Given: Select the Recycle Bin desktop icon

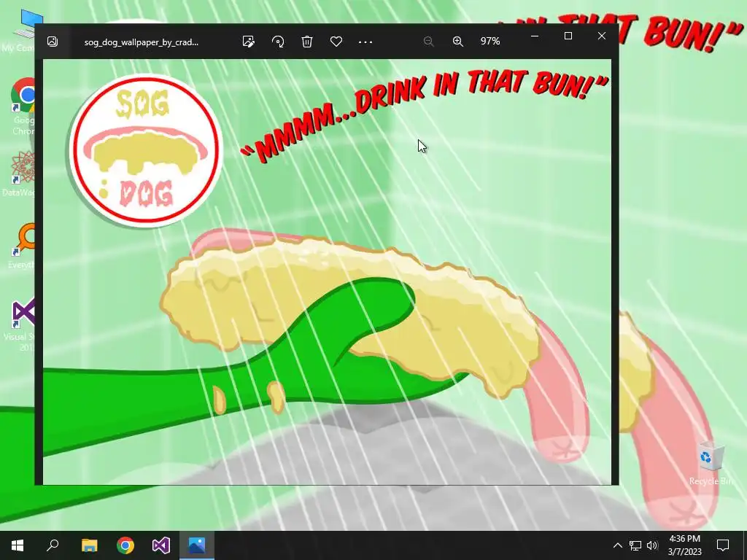Looking at the screenshot, I should [712, 463].
